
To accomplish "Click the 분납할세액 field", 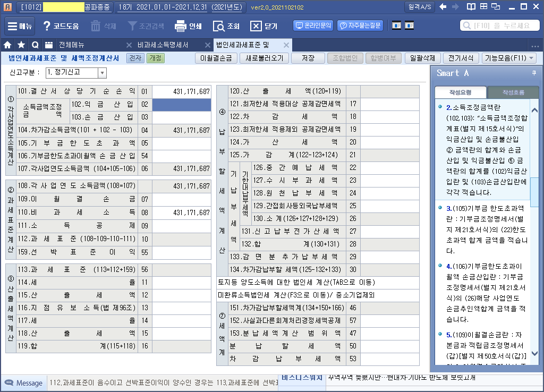I will [x=389, y=346].
